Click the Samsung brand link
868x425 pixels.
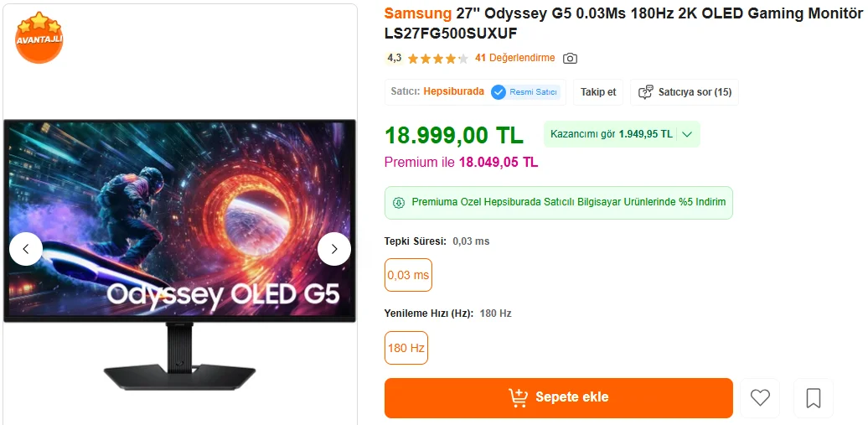point(418,13)
